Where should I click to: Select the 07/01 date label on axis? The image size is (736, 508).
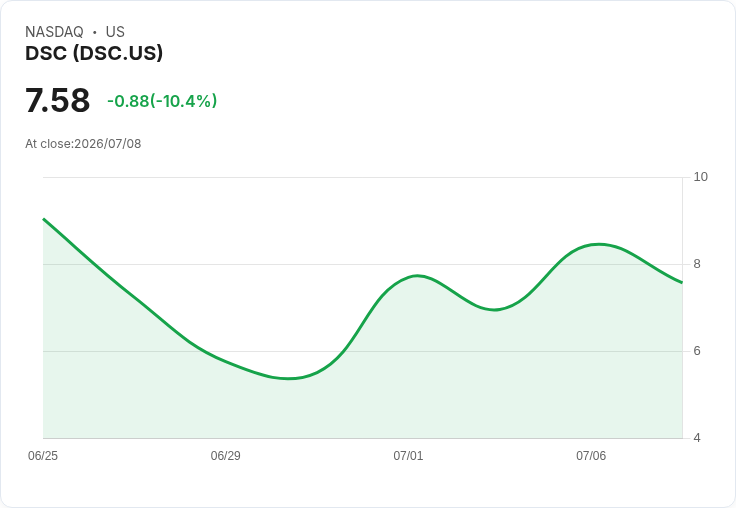tap(408, 456)
